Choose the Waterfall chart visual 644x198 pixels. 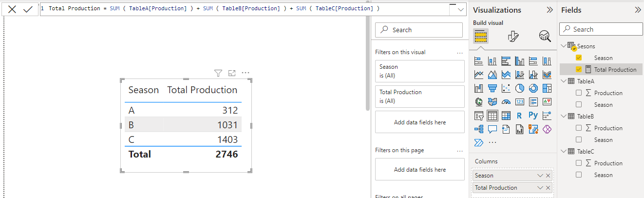479,88
